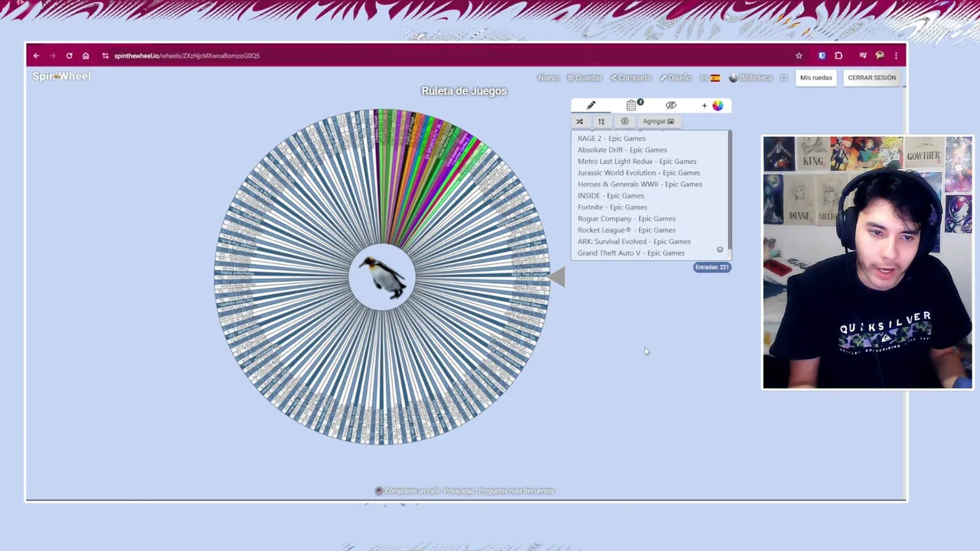Go forward with the browser forward arrow
980x551 pixels.
pyautogui.click(x=53, y=56)
